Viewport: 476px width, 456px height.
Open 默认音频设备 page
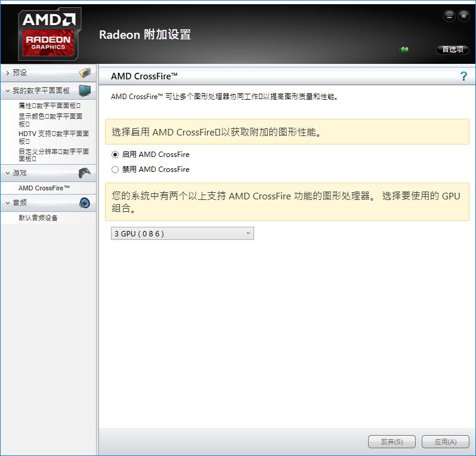point(38,218)
